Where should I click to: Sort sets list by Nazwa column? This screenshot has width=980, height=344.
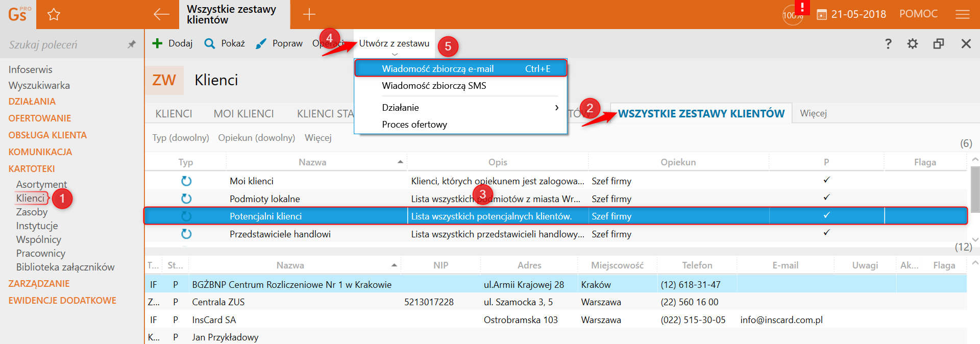point(312,162)
